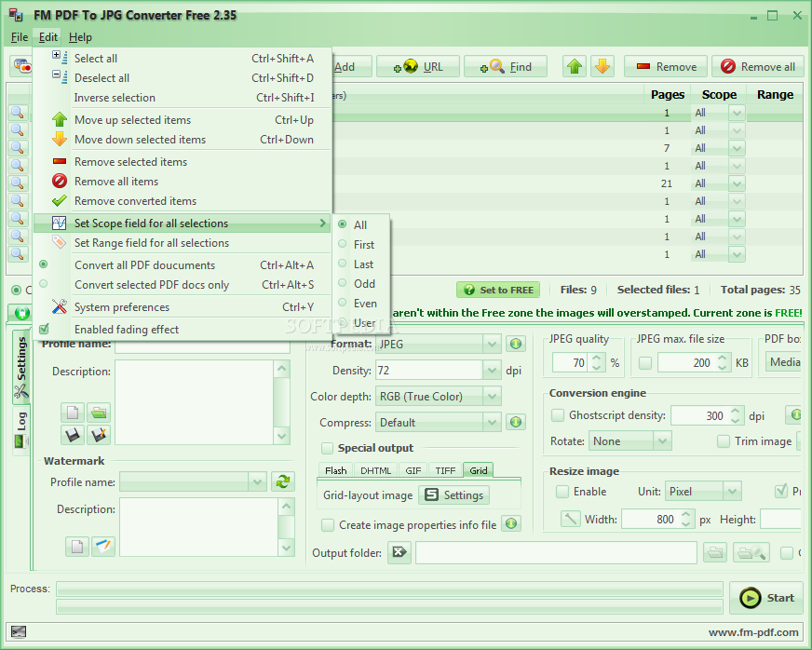Select the Last scope radio option
The height and width of the screenshot is (650, 812).
(343, 264)
